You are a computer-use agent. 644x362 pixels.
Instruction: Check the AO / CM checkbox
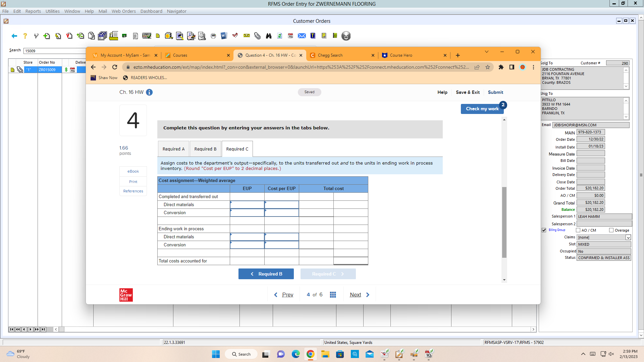[578, 230]
